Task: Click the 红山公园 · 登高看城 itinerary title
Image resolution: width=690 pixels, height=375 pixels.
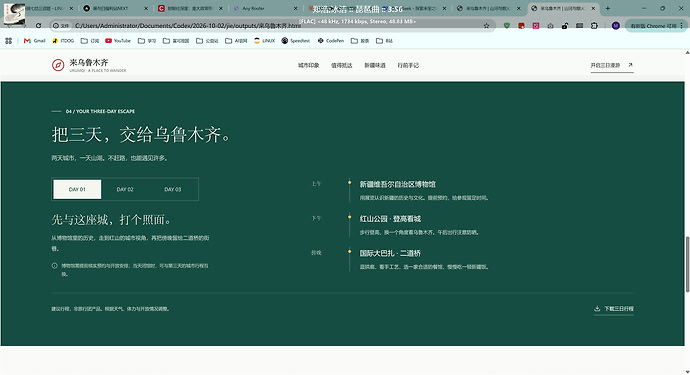Action: click(x=390, y=219)
